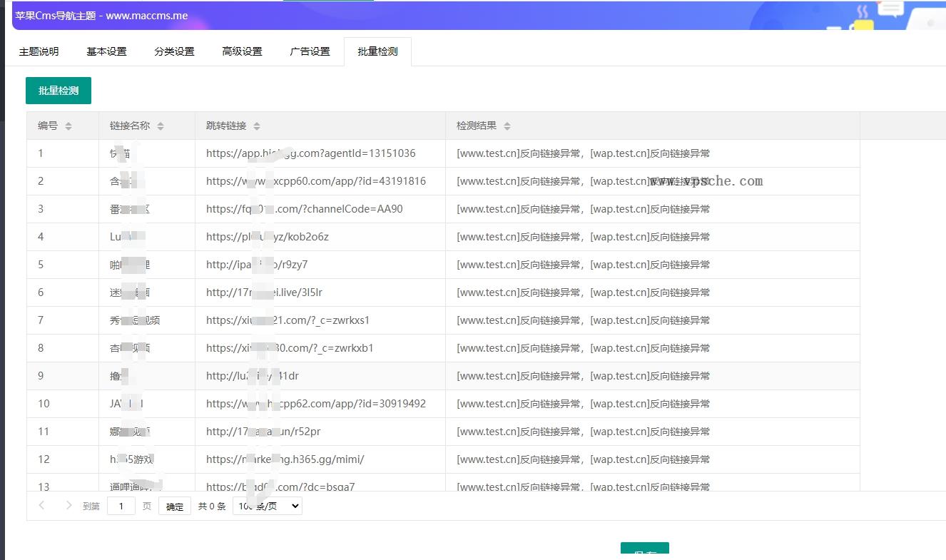Select link ending in live/3l5lr
Image resolution: width=946 pixels, height=560 pixels.
pyautogui.click(x=265, y=292)
